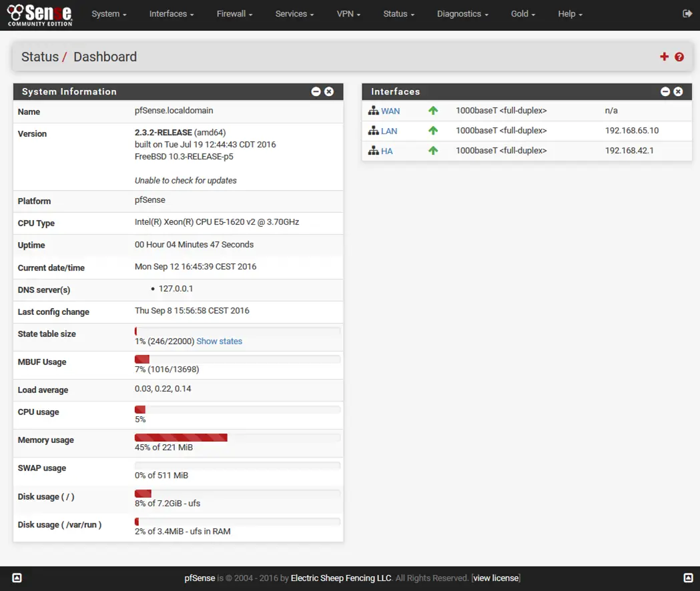700x591 pixels.
Task: Click the WAN network interface icon
Action: (x=373, y=111)
